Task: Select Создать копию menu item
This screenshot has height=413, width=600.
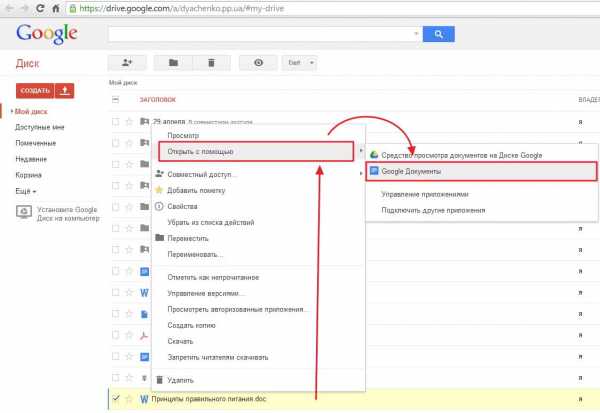Action: click(191, 325)
